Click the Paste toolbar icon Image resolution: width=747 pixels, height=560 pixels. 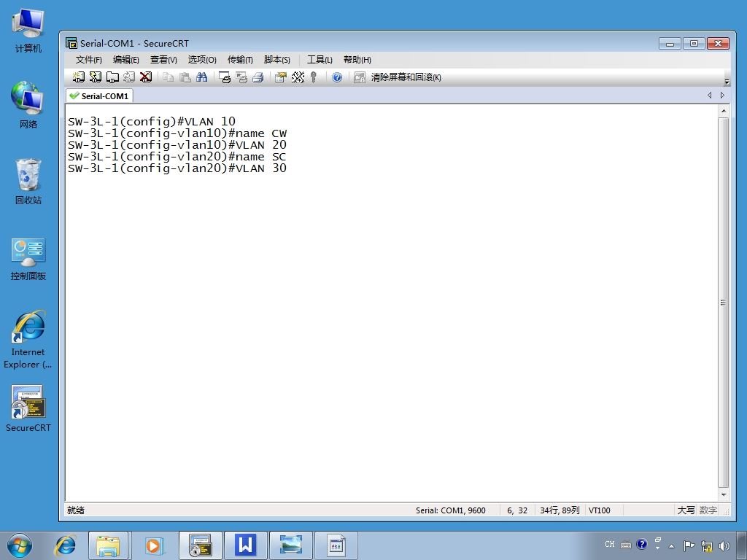tap(185, 77)
